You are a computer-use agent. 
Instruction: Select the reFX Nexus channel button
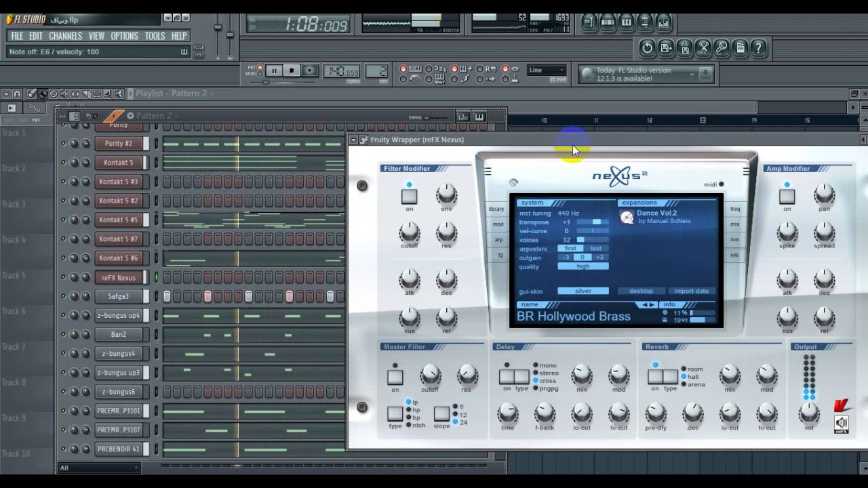(119, 277)
